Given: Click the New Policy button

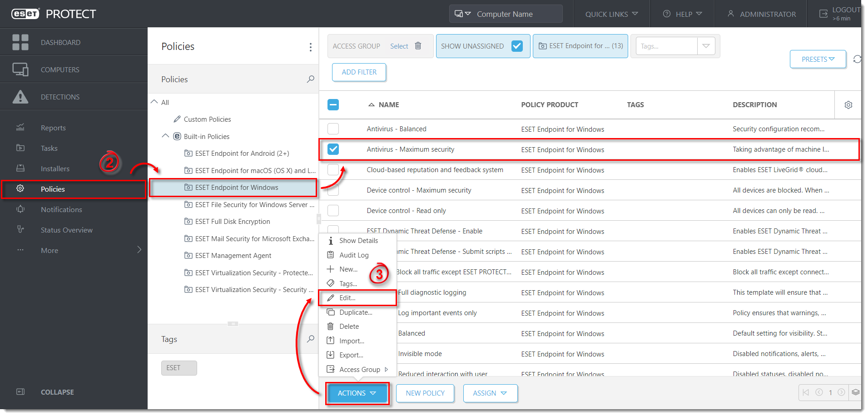Looking at the screenshot, I should point(425,393).
